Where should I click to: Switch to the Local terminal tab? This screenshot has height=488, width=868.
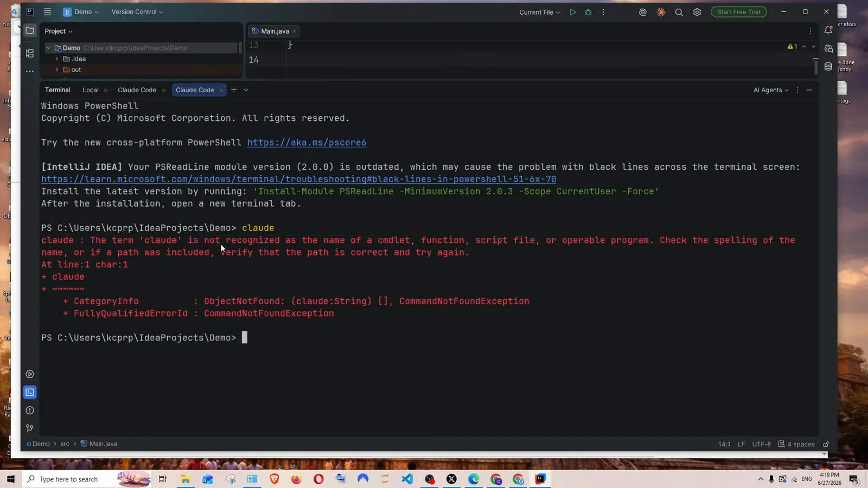click(91, 90)
